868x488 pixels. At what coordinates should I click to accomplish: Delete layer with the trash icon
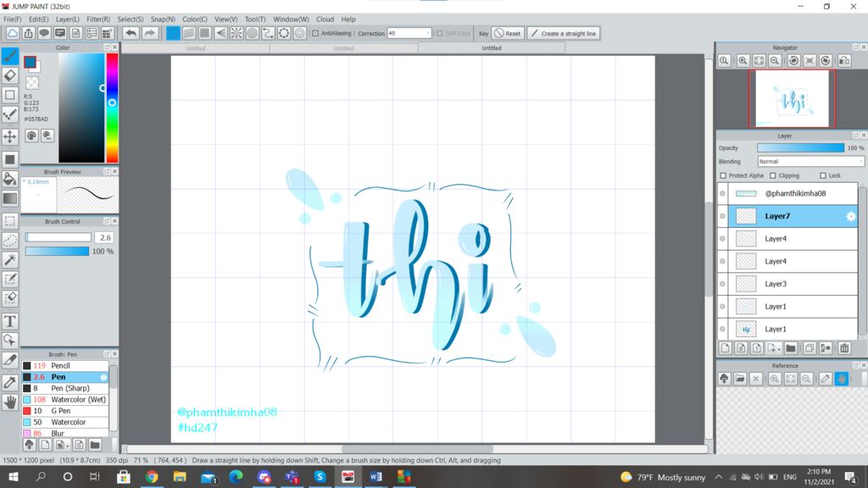(844, 348)
